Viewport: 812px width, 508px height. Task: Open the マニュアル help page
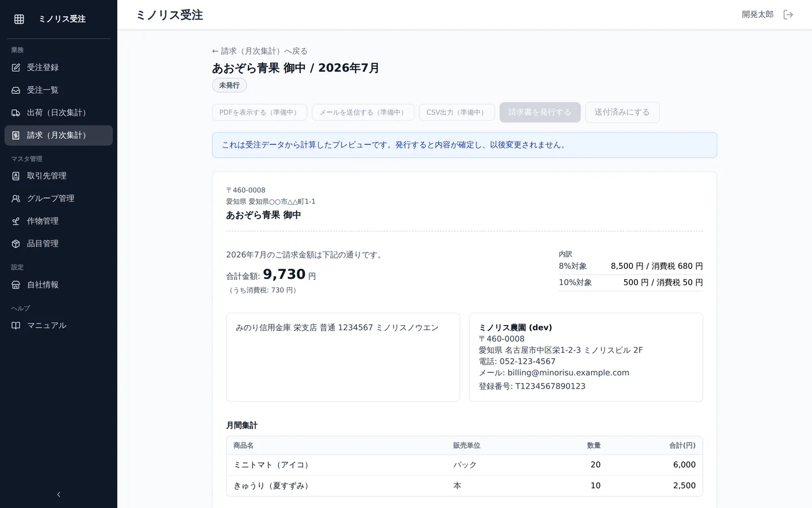click(58, 326)
